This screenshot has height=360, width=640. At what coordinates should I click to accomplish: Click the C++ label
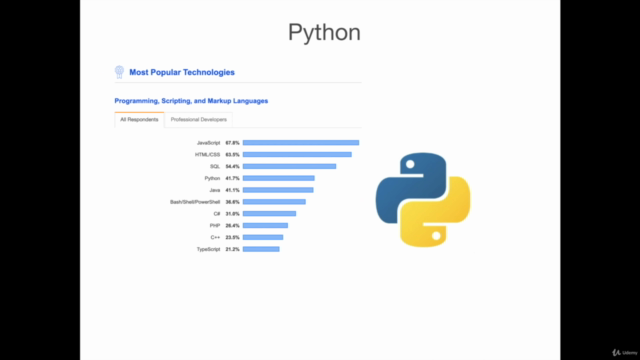[215, 238]
